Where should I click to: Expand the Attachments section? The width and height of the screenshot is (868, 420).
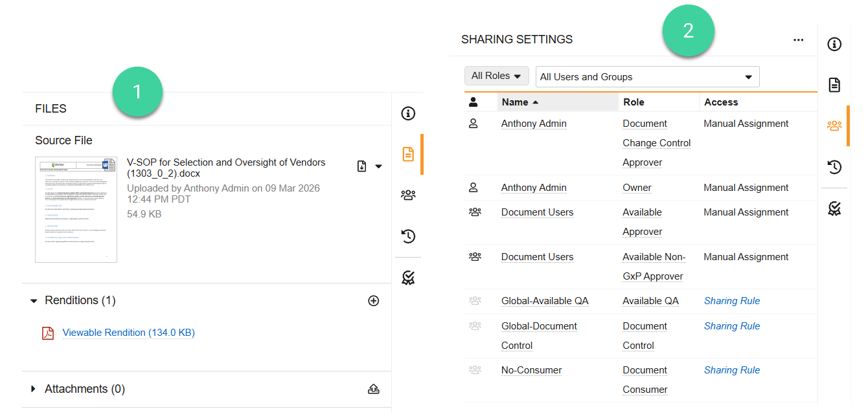tap(34, 389)
